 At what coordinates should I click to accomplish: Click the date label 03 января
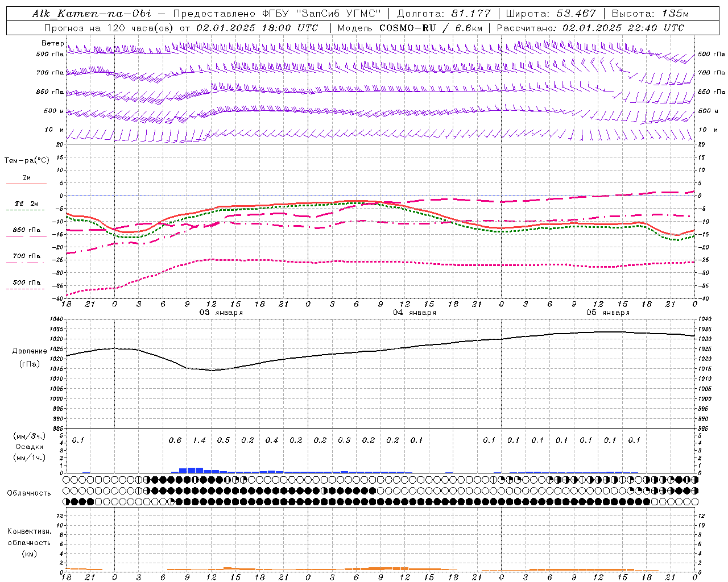pyautogui.click(x=221, y=313)
